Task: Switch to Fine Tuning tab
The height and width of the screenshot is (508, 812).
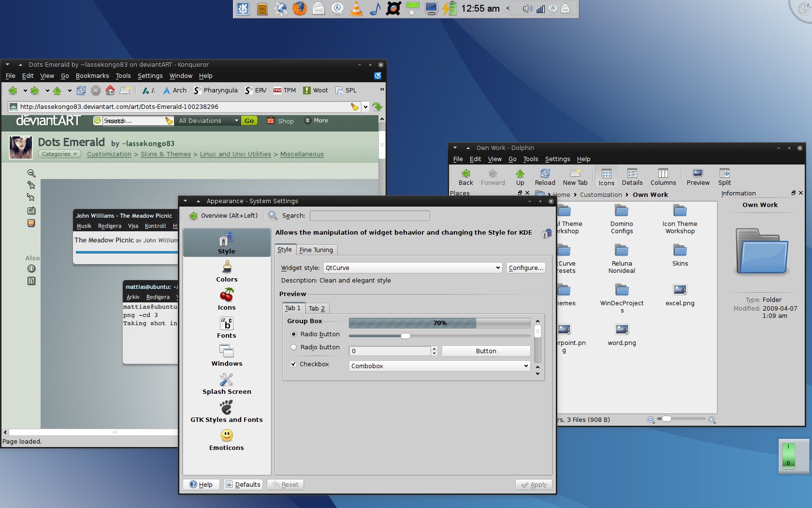Action: coord(316,250)
